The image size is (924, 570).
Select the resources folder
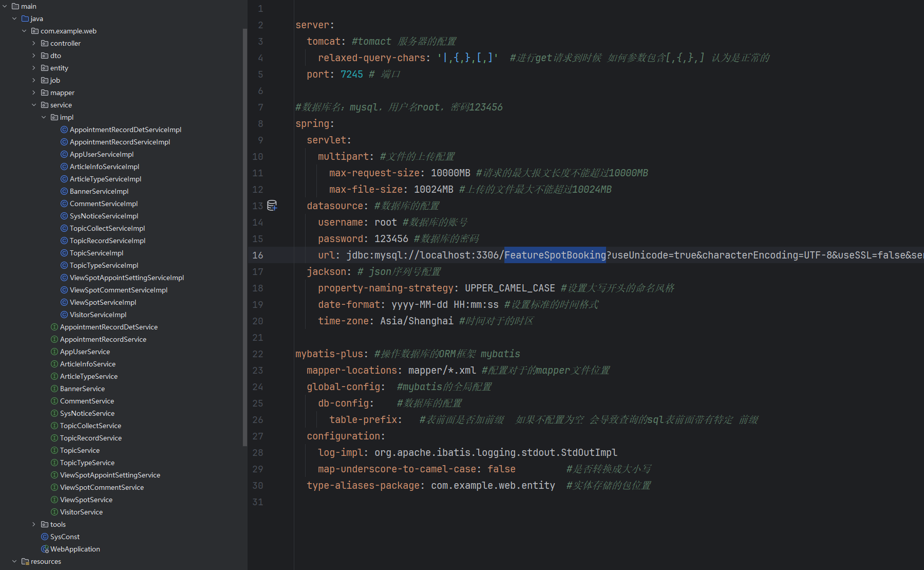[x=46, y=561]
